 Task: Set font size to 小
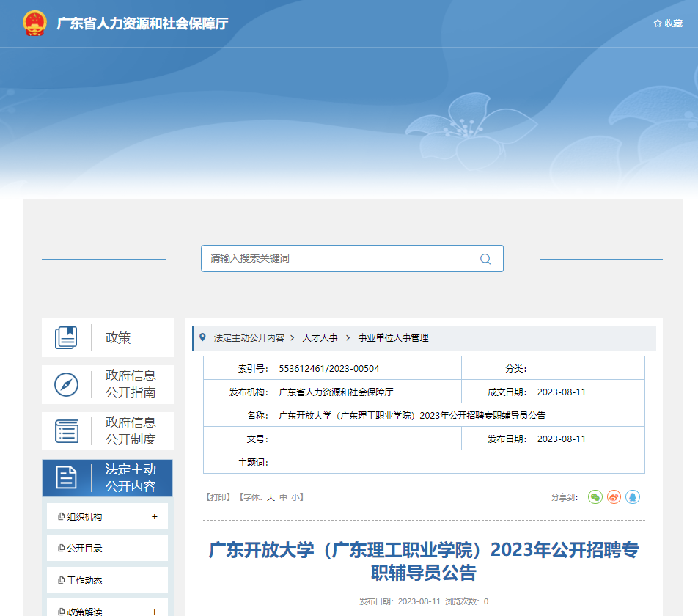(x=295, y=497)
